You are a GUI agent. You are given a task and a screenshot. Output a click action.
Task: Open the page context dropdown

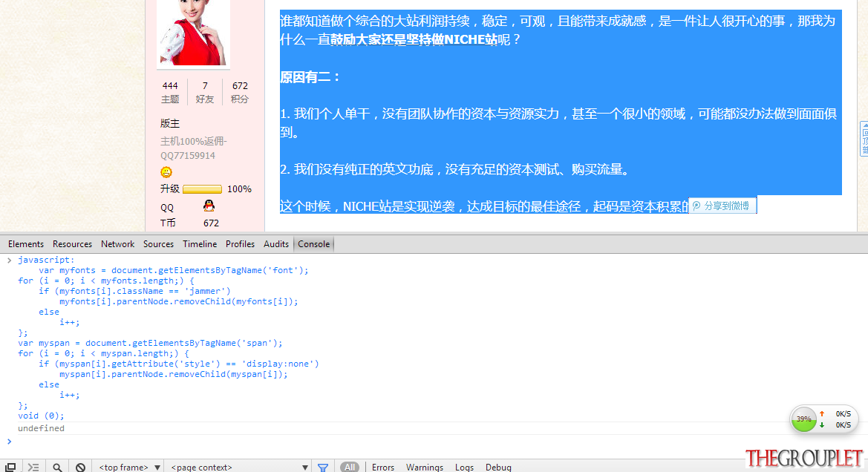pos(239,467)
